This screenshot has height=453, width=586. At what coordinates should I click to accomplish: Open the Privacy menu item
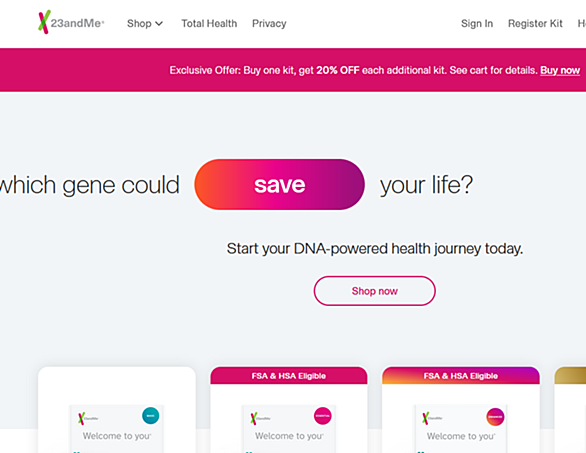[x=269, y=24]
